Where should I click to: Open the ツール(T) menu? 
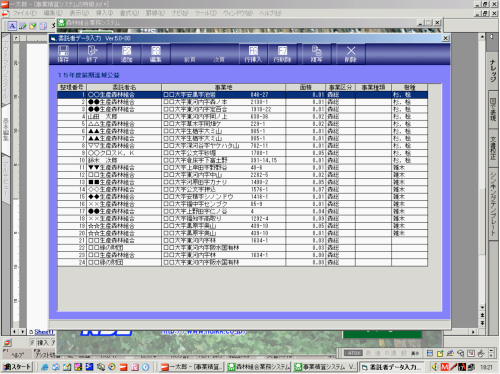click(206, 13)
